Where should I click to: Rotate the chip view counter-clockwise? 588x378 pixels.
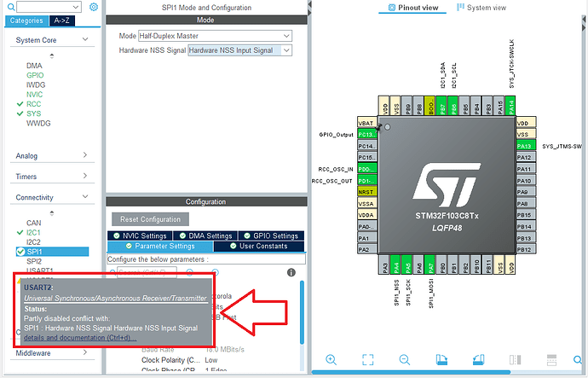479,359
